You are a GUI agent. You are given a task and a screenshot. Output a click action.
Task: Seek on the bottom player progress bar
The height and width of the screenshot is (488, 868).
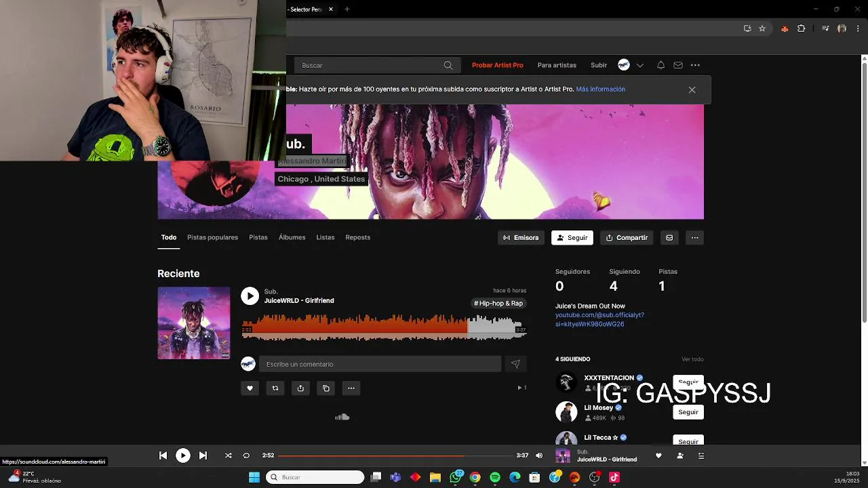(x=395, y=455)
